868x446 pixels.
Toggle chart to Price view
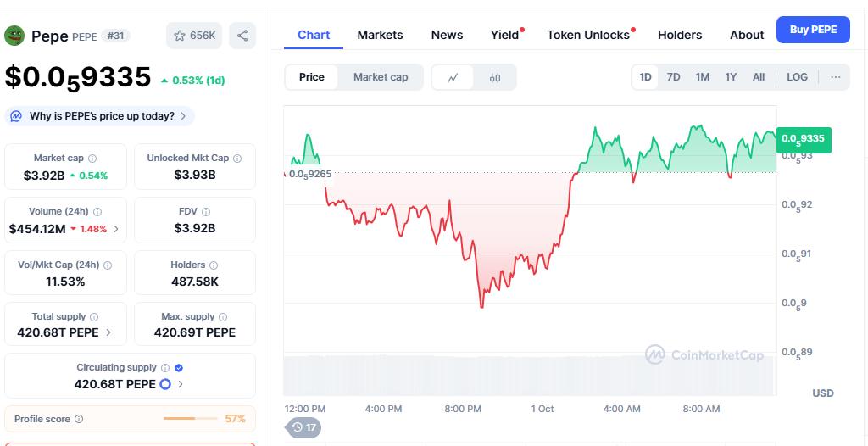click(x=312, y=77)
